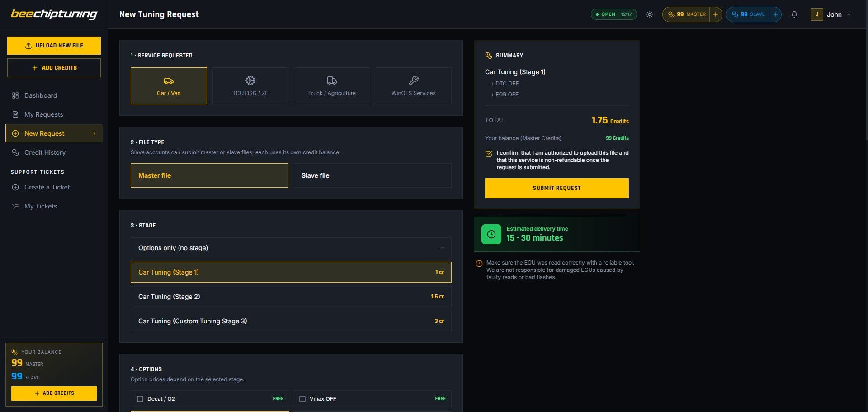Toggle the authorization confirmation checkbox
Image resolution: width=868 pixels, height=412 pixels.
pyautogui.click(x=489, y=154)
